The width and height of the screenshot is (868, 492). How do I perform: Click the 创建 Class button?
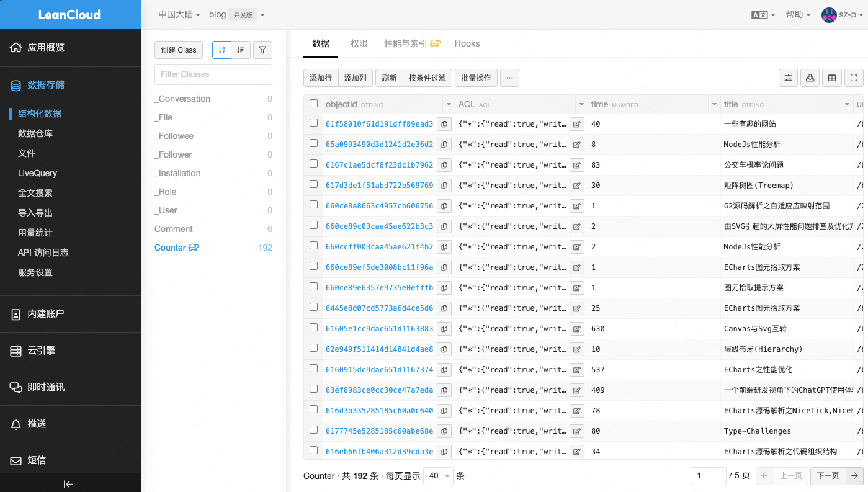pos(179,50)
